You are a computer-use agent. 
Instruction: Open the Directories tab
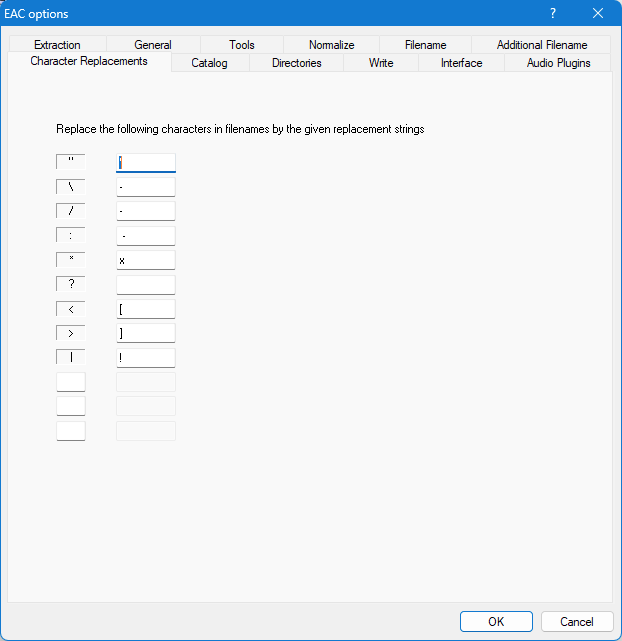click(296, 63)
